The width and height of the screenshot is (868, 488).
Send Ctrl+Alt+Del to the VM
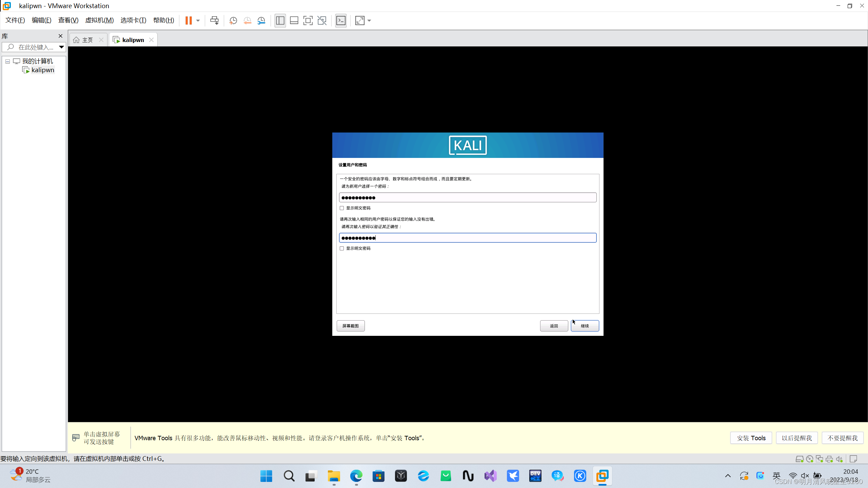(x=214, y=20)
